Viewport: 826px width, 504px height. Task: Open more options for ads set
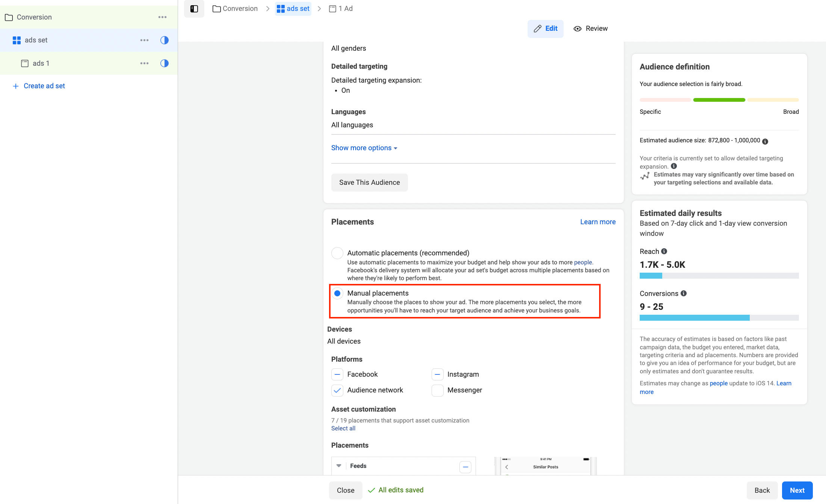coord(144,40)
